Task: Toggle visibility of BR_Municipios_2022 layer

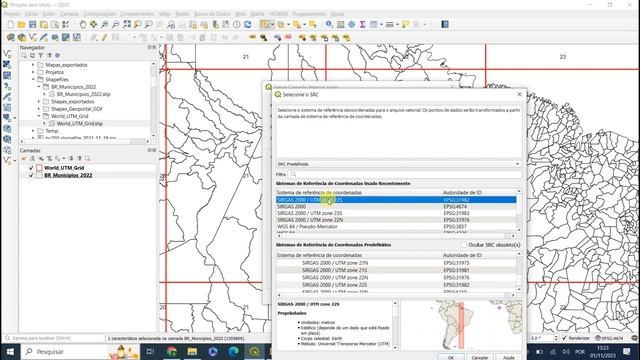Action: click(x=31, y=175)
